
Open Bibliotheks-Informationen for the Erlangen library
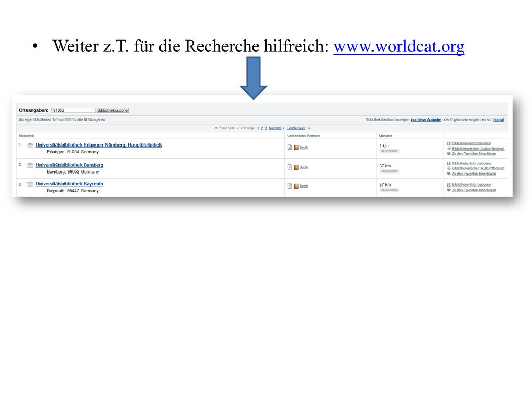point(471,143)
